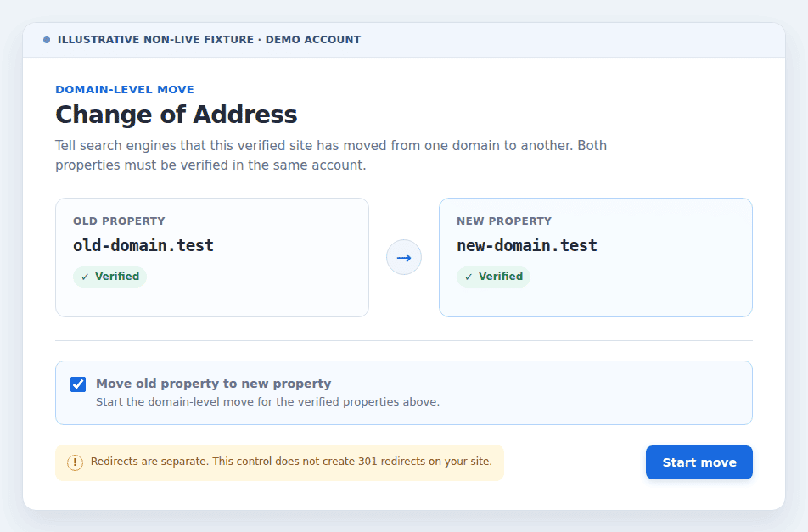Select the old-domain.test text
Image resolution: width=808 pixels, height=532 pixels.
[143, 246]
